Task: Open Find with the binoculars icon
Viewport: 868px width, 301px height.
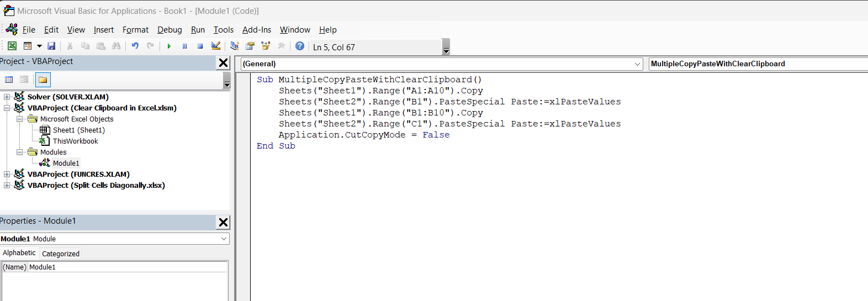Action: [116, 46]
